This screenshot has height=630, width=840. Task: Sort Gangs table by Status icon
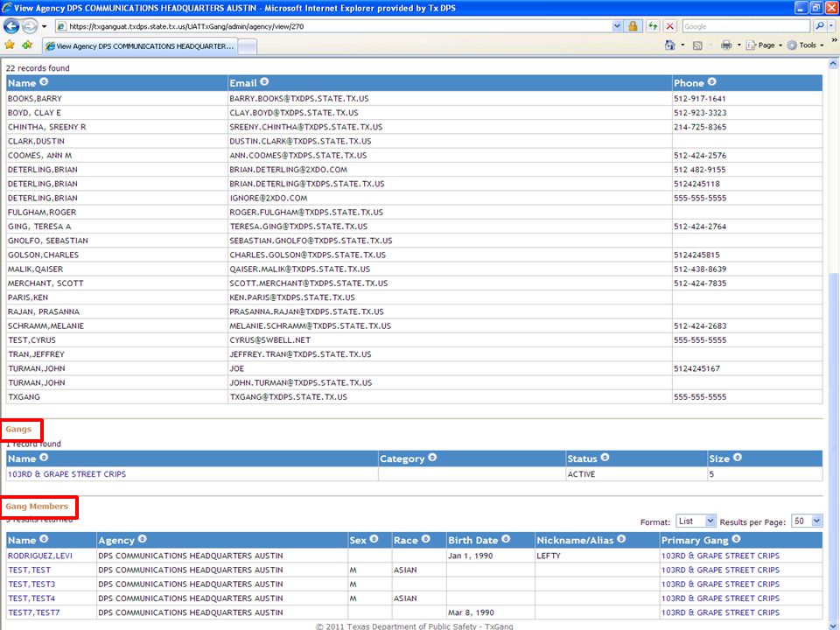605,458
